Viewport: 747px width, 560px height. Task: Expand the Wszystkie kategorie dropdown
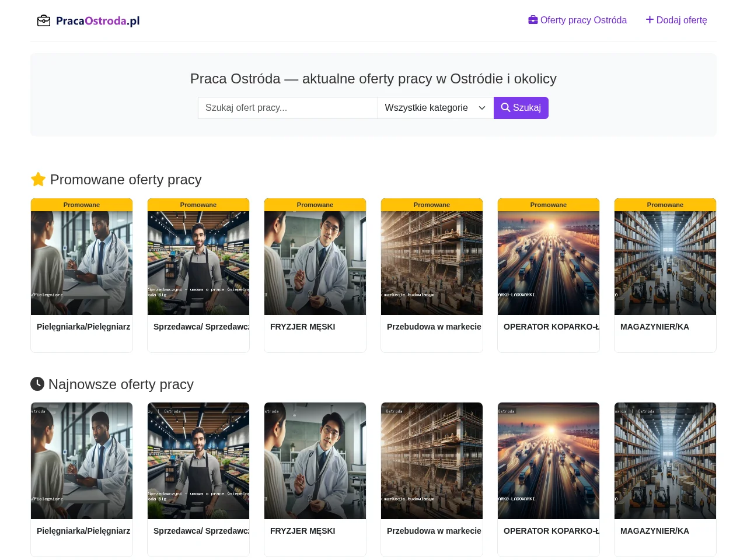pos(435,108)
